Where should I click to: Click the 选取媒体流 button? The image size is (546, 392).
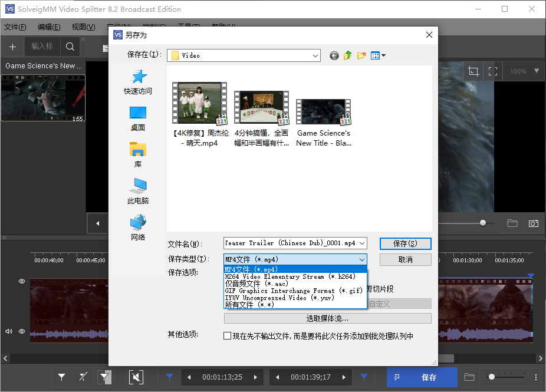(x=327, y=318)
